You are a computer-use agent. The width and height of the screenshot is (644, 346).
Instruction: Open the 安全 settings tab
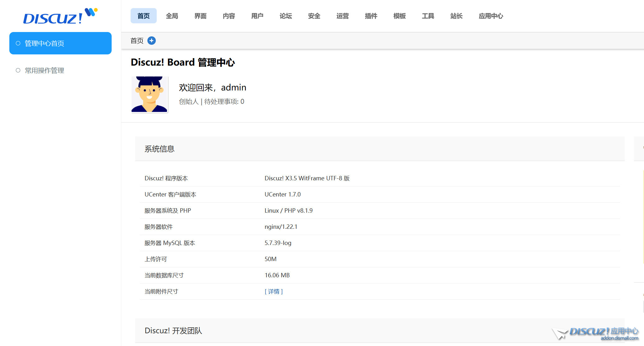coord(314,16)
